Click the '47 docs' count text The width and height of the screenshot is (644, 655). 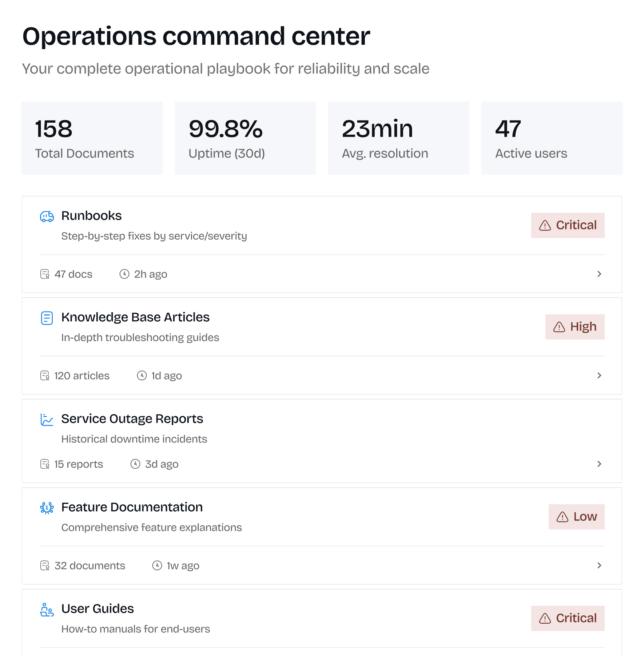[73, 274]
